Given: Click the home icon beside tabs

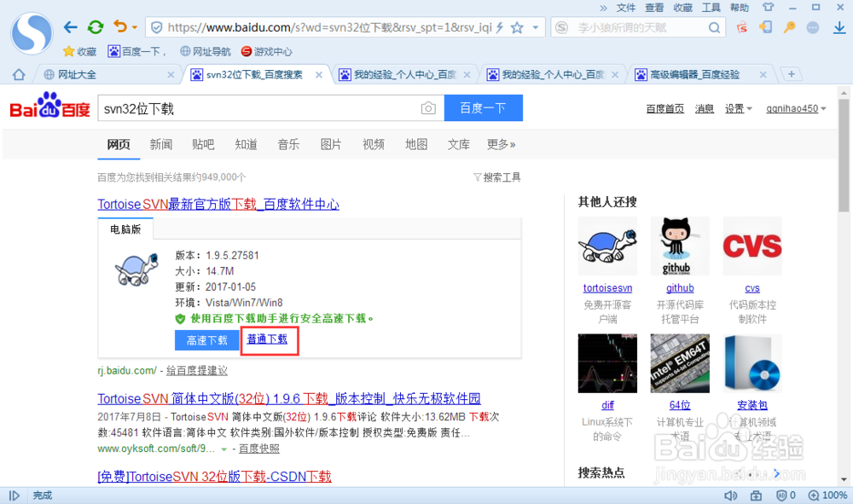Looking at the screenshot, I should click(19, 74).
